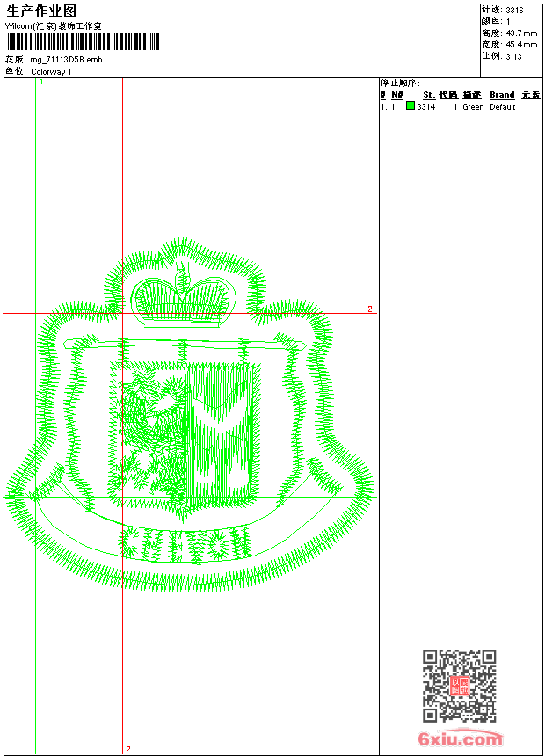Select the height value '43.7 mm'
The width and height of the screenshot is (545, 756).
(521, 33)
